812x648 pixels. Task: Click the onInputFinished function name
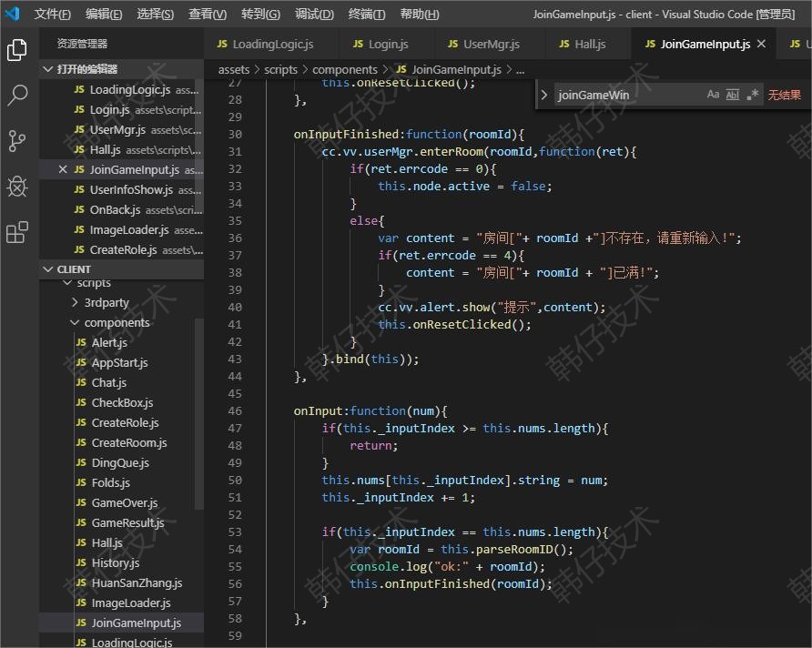coord(346,135)
